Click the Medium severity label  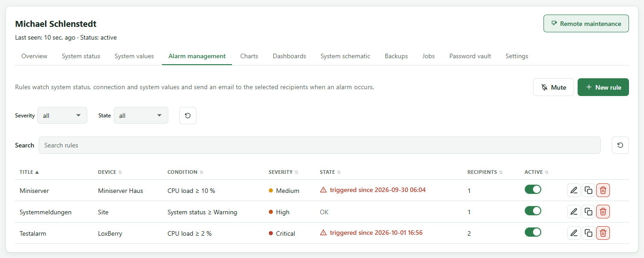[287, 191]
